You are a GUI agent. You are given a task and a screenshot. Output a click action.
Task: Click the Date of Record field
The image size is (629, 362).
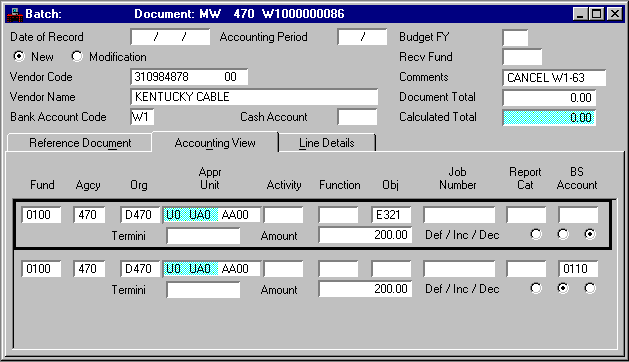point(170,37)
